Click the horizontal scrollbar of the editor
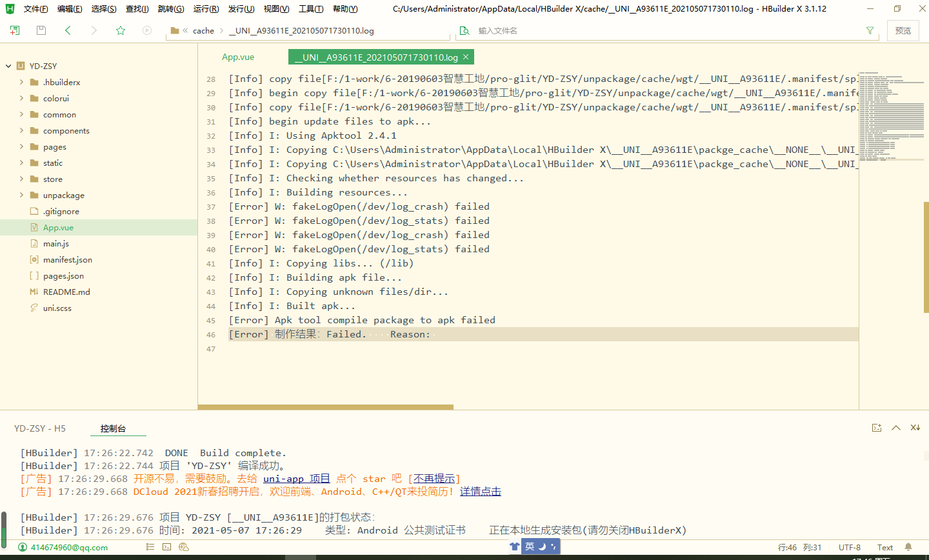Image resolution: width=929 pixels, height=560 pixels. tap(325, 407)
